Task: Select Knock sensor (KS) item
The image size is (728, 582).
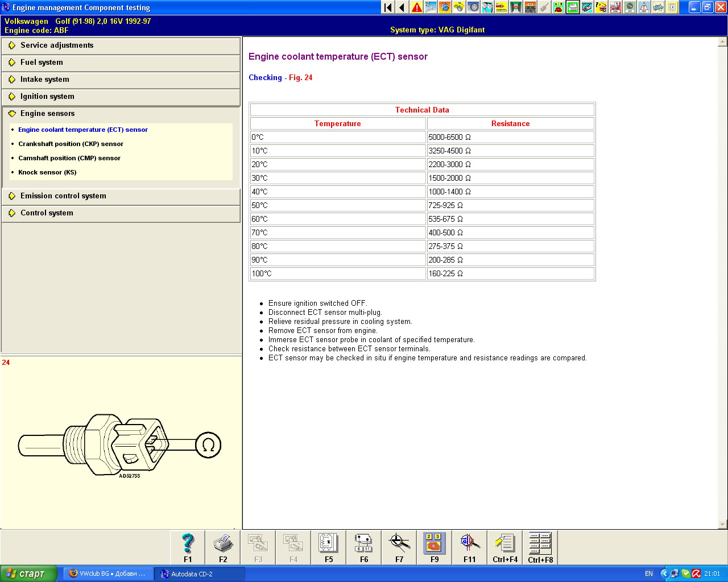Action: pos(47,172)
